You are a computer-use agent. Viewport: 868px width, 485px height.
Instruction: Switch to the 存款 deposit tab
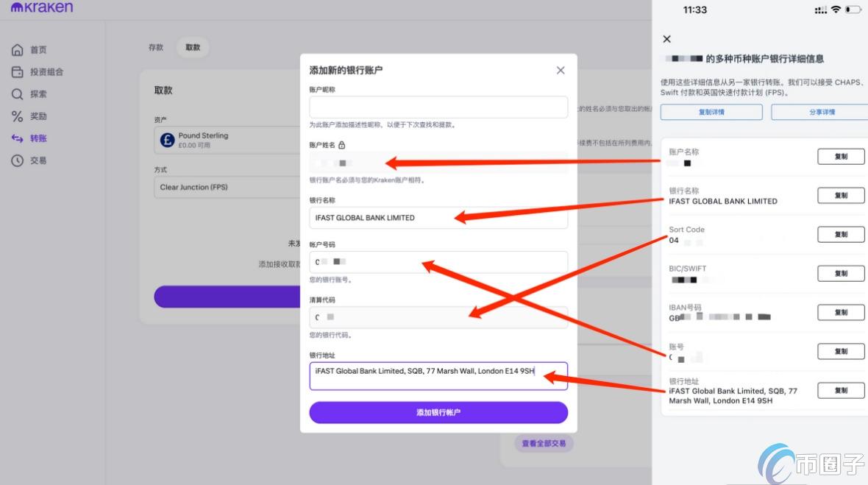[156, 47]
